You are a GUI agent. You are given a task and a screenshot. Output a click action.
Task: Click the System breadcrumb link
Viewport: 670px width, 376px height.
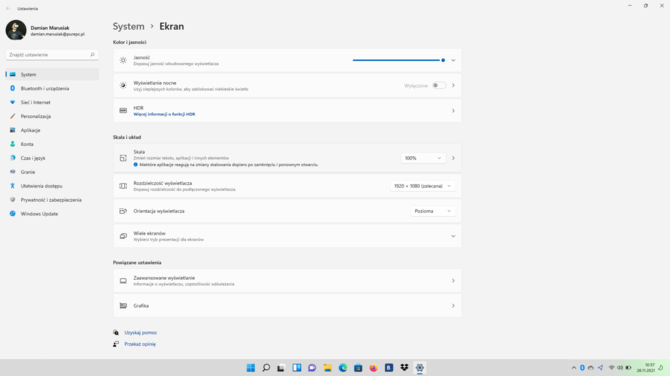[x=129, y=26]
